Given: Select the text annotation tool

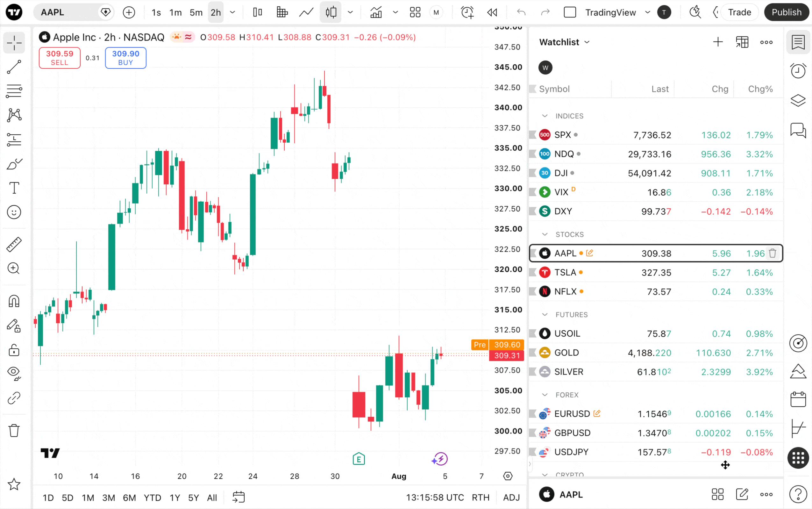Looking at the screenshot, I should coord(14,188).
